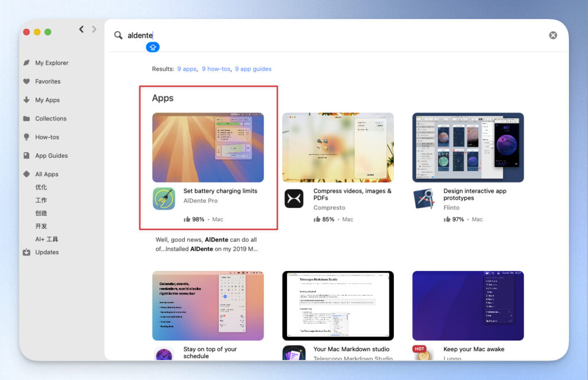Open the Compresto screenshot thumbnail
The width and height of the screenshot is (588, 380).
(338, 148)
